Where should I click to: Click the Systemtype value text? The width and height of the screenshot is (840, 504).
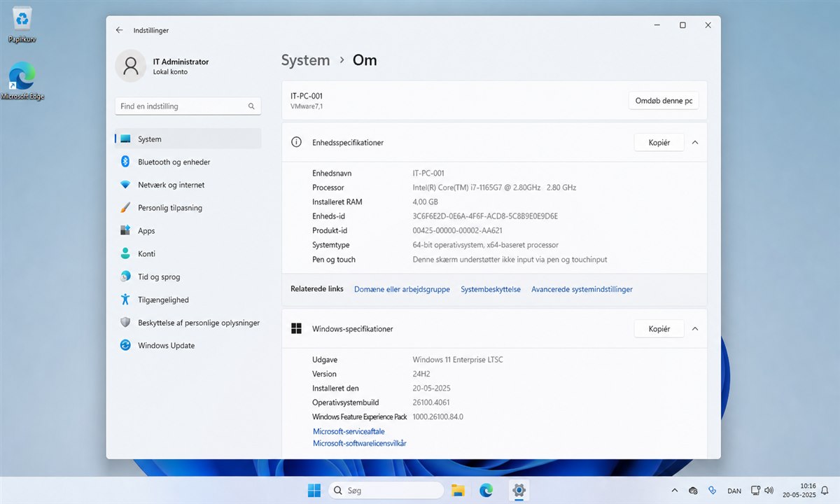click(x=486, y=245)
